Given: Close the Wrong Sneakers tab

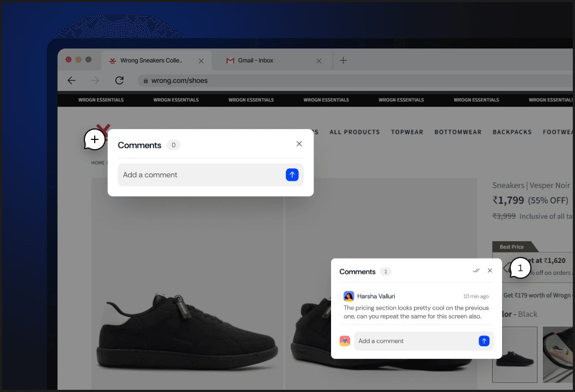Looking at the screenshot, I should coord(201,61).
